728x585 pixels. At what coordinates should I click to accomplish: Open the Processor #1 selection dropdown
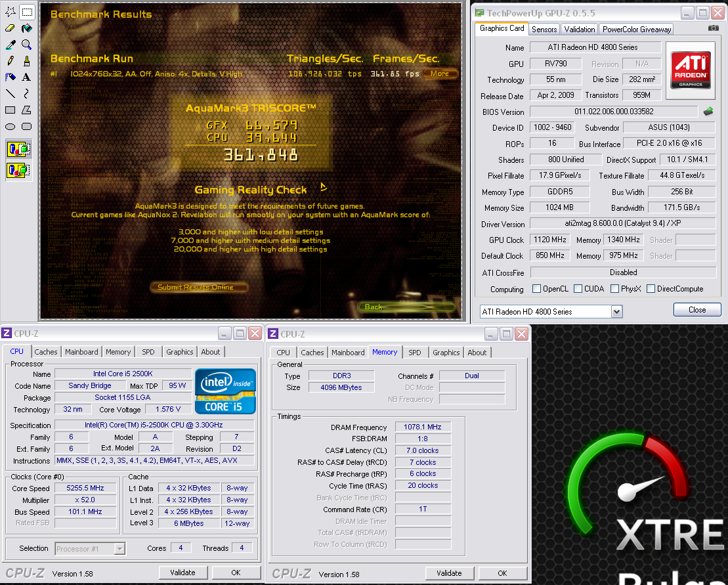119,549
